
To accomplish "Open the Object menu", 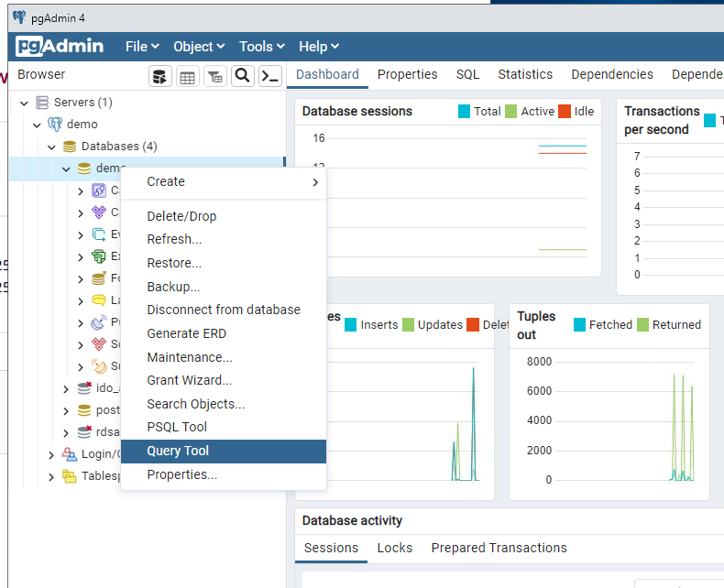I will pyautogui.click(x=200, y=47).
